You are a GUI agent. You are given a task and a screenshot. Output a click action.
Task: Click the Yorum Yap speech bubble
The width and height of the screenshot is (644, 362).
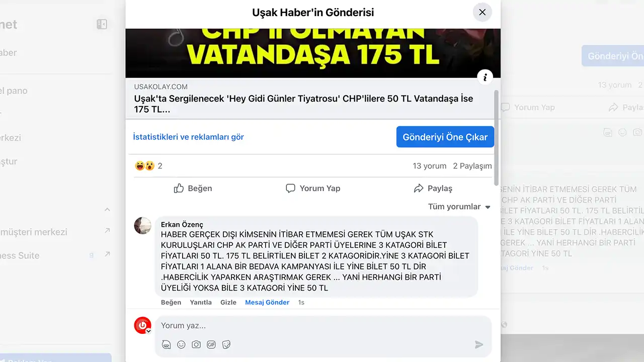tap(290, 189)
